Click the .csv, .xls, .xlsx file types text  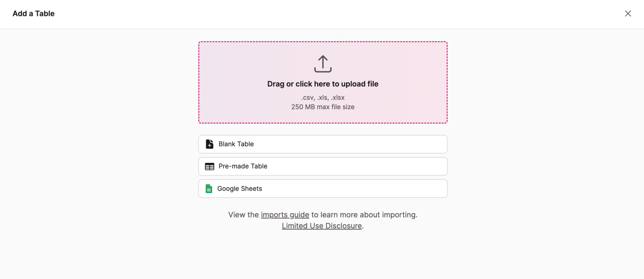coord(323,98)
